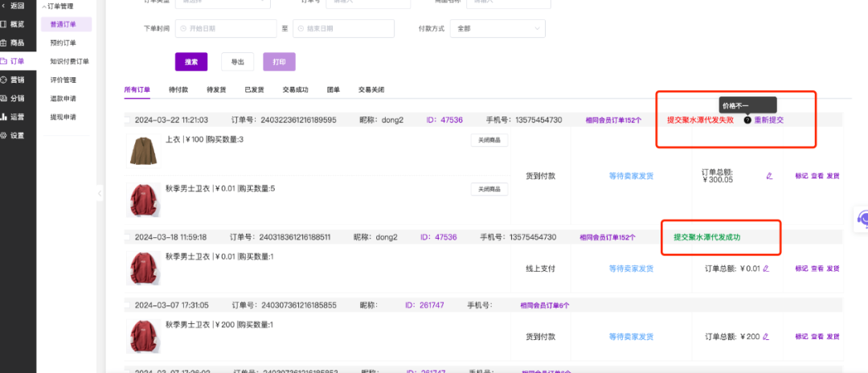Screen dimensions: 868x373
Task: Tick checkbox for order dated 2024-03-22 11:21:03
Action: 127,121
